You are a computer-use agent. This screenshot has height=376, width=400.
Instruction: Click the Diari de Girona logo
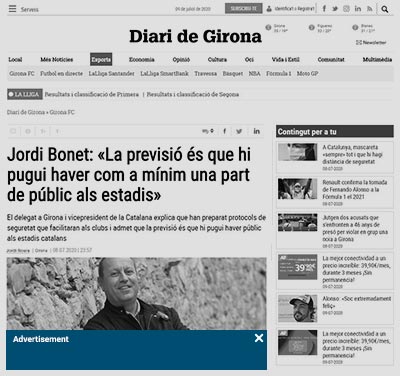[x=195, y=36]
